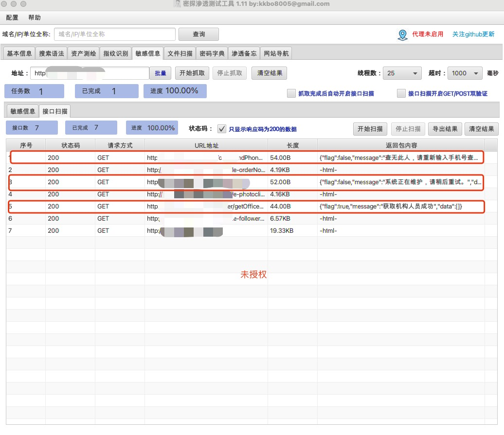
Task: Open the 超时 dropdown showing 1000
Action: click(x=465, y=73)
